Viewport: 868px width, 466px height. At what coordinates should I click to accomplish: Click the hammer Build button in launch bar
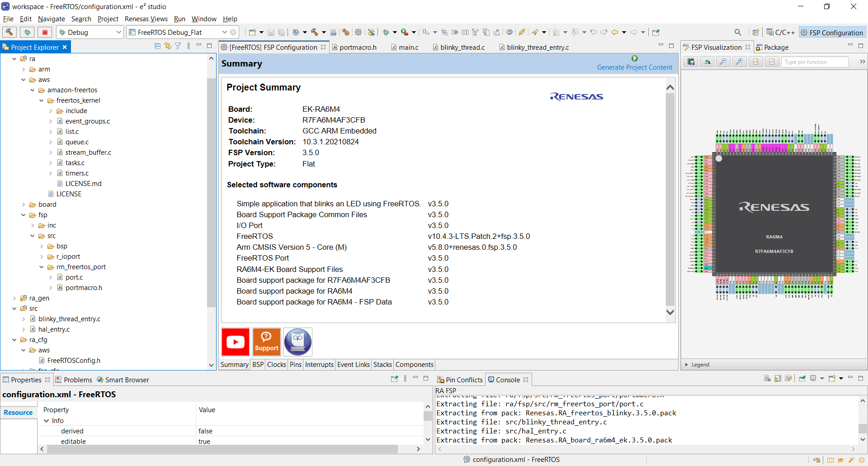pos(9,32)
